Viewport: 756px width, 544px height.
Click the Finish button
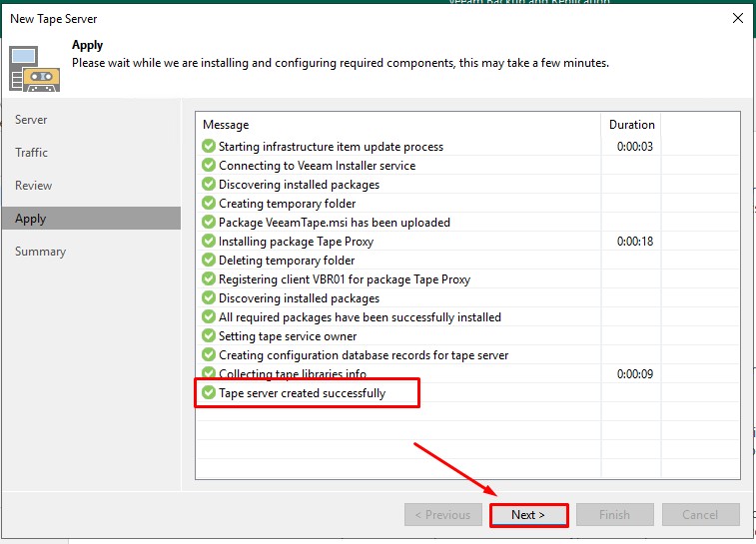[614, 515]
